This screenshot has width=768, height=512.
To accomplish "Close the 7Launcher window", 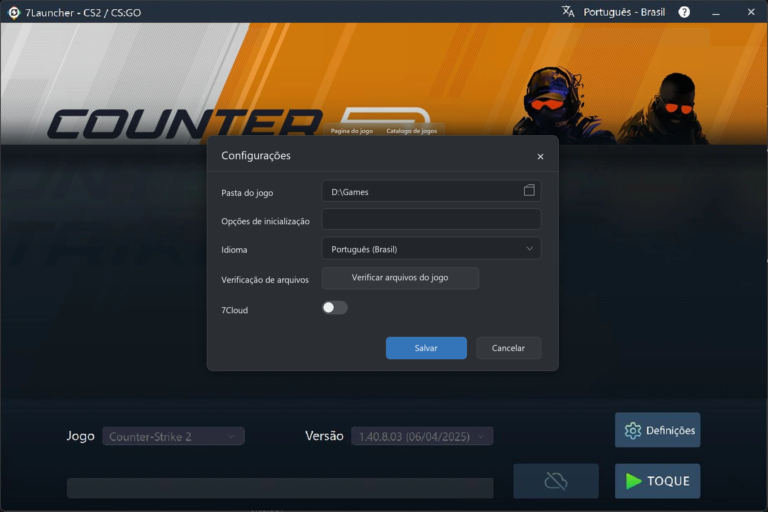I will pyautogui.click(x=751, y=12).
